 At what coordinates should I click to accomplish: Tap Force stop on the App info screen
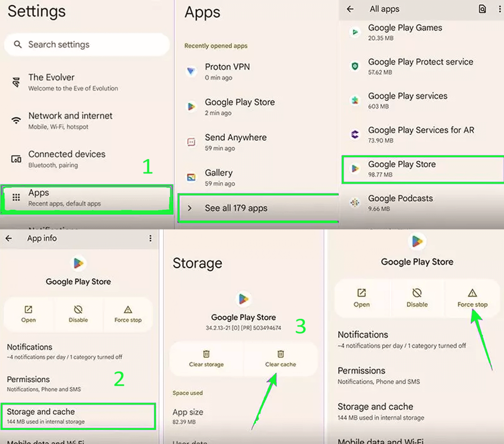[128, 314]
